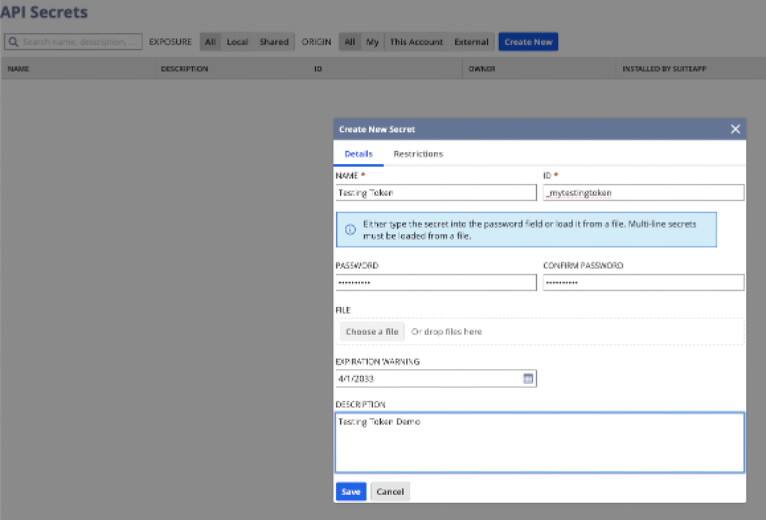Screen dimensions: 766x520
Task: Set Exposure filter to Local
Action: tap(237, 42)
